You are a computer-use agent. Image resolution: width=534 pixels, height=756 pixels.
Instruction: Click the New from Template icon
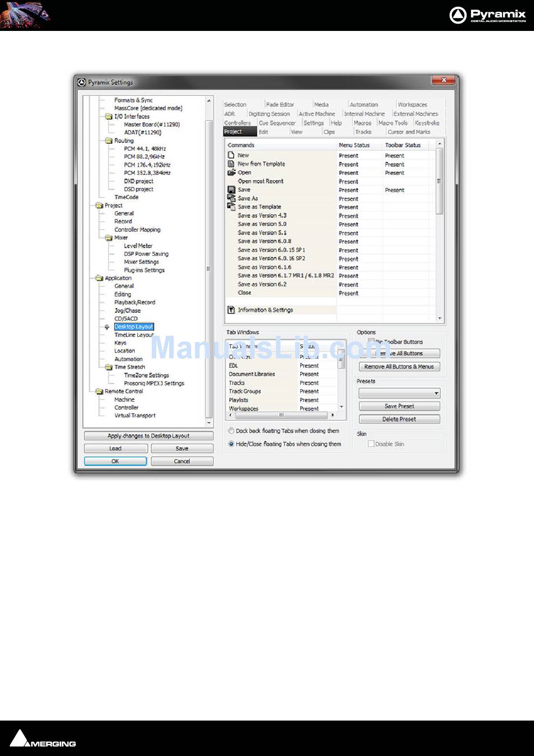pos(231,164)
